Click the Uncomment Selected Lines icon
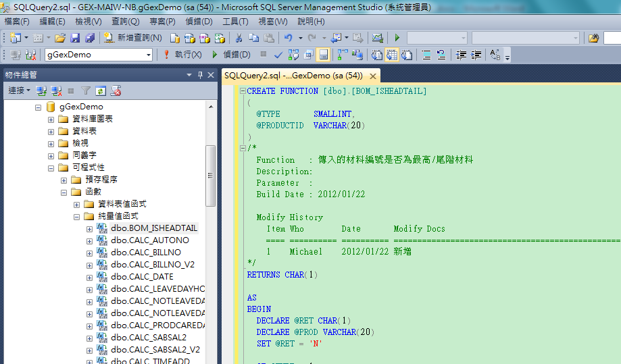This screenshot has width=621, height=364. click(441, 55)
